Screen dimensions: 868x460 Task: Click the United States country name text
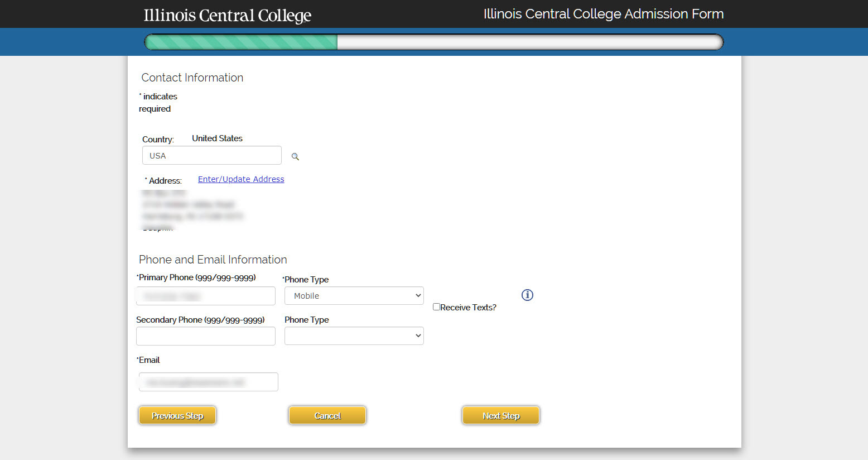coord(217,138)
